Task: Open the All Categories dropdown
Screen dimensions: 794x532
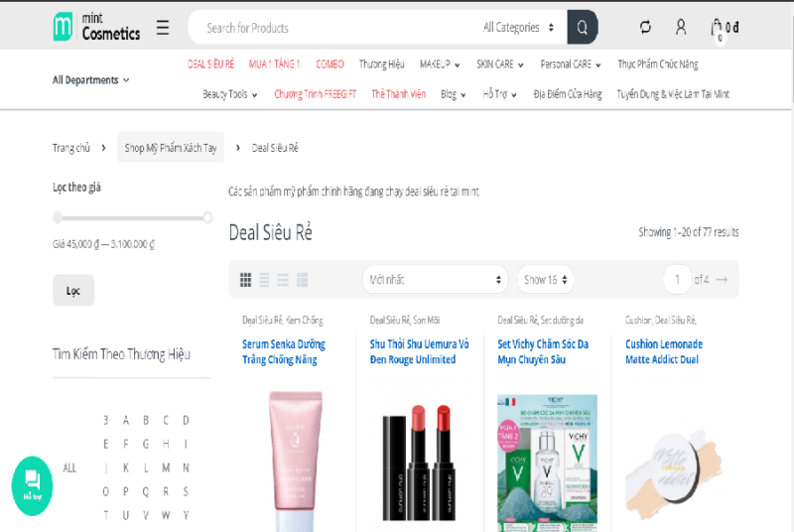Action: point(518,28)
